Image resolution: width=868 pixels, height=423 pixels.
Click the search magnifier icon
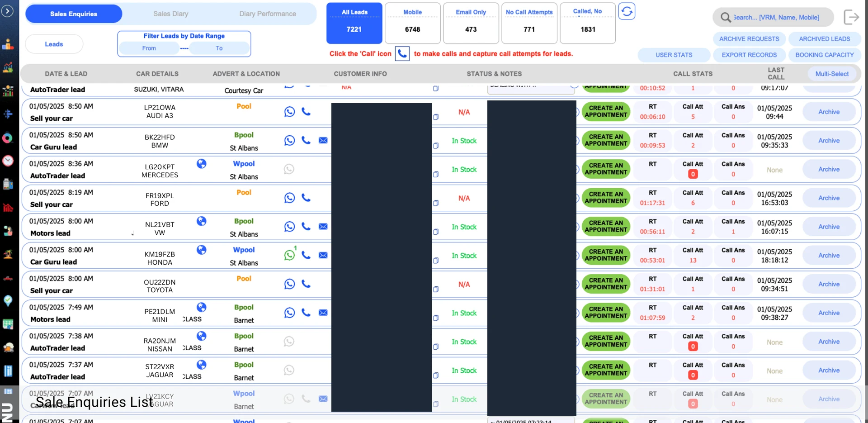click(726, 17)
